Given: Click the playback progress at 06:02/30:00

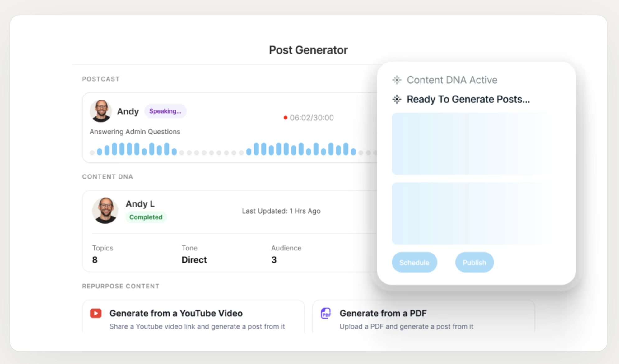Looking at the screenshot, I should pyautogui.click(x=311, y=118).
